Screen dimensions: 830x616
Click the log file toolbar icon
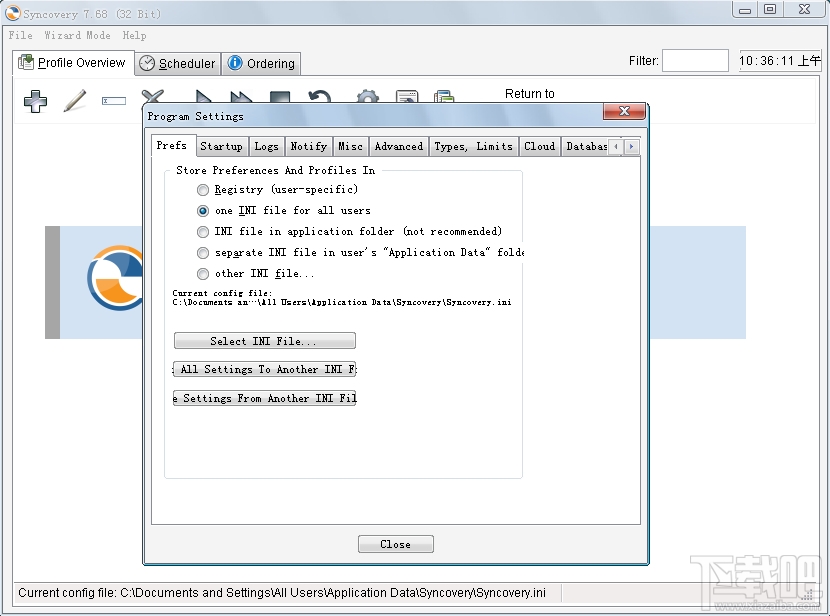[407, 97]
